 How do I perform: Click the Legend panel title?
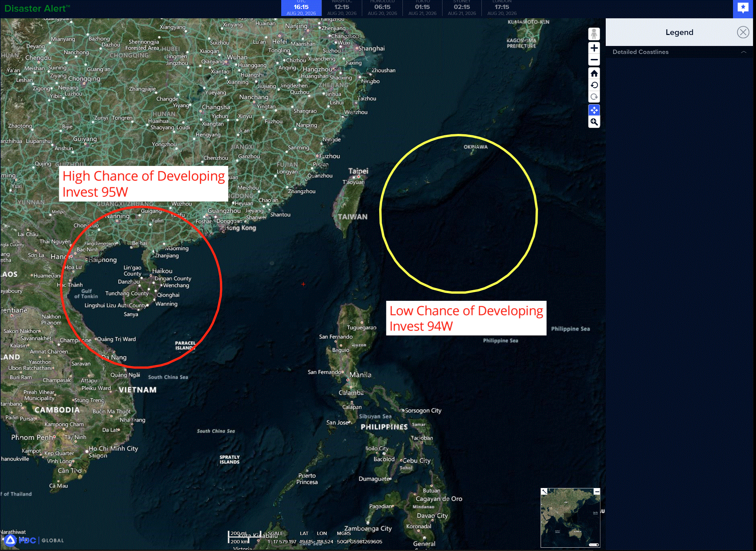[679, 32]
